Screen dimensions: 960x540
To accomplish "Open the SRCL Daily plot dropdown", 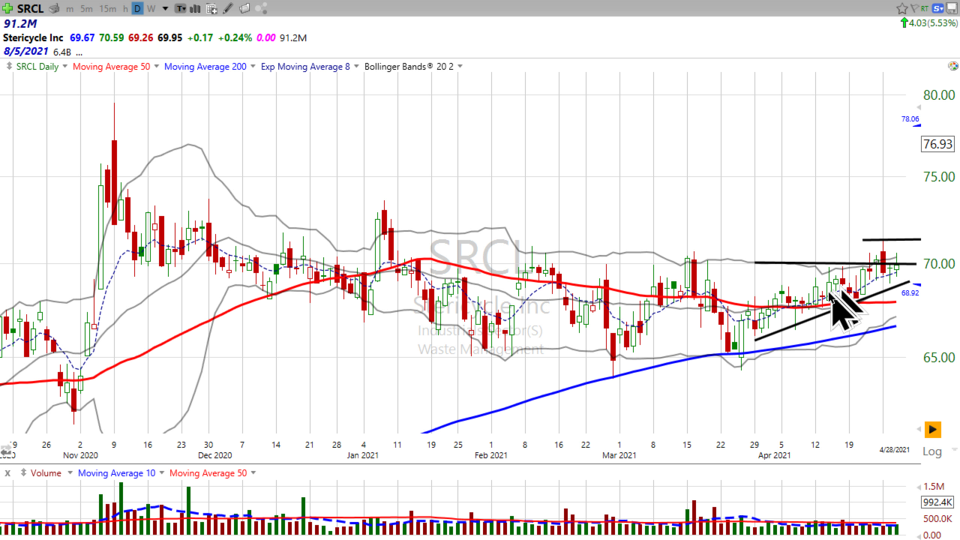I will [65, 66].
